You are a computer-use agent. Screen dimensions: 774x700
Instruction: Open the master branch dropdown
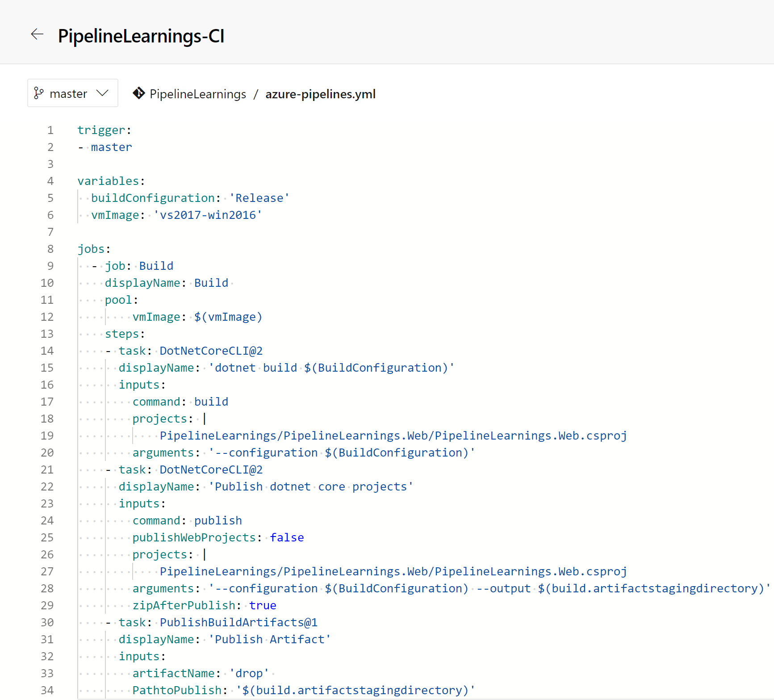72,93
